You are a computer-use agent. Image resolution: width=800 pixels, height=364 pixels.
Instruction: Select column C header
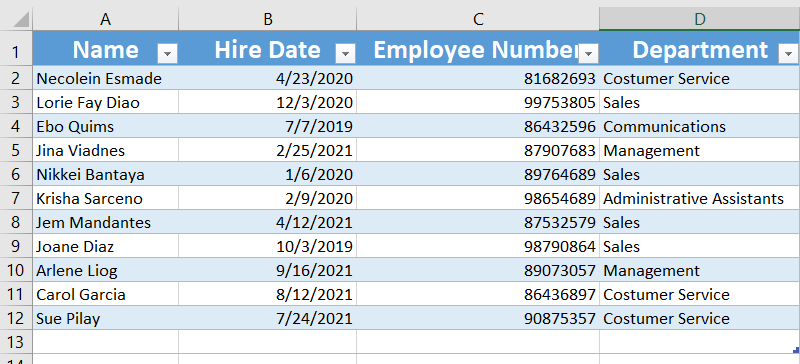(x=478, y=19)
